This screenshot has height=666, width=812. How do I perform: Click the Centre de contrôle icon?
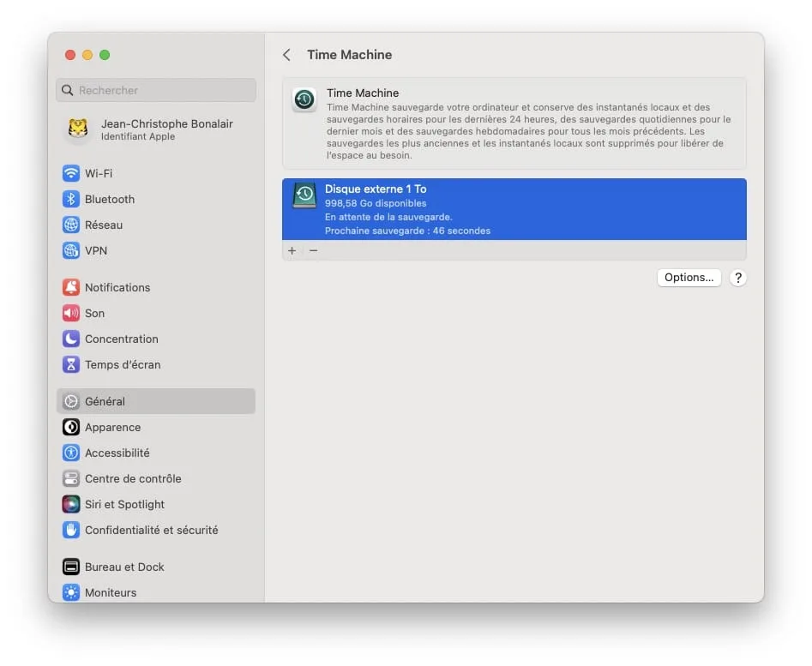tap(71, 478)
